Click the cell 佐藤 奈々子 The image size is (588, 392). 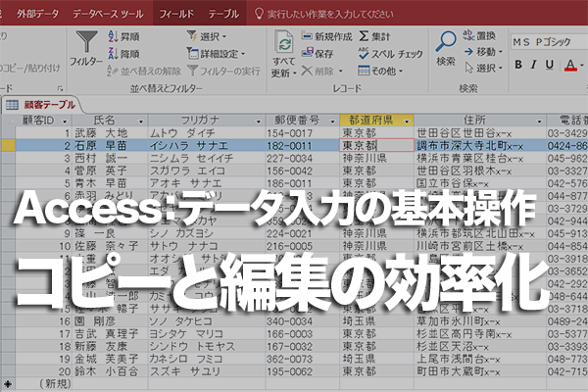(110, 246)
